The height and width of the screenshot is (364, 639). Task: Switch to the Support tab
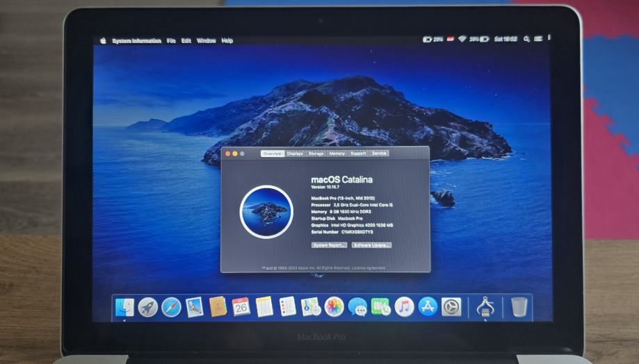358,154
